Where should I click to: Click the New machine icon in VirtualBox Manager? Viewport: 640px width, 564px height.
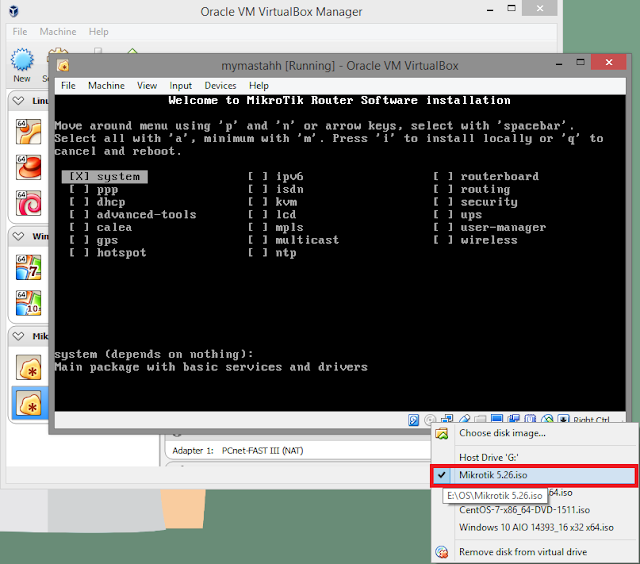[22, 60]
